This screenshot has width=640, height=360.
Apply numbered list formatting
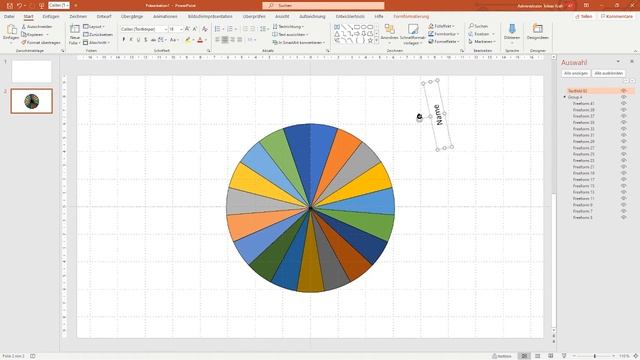(231, 29)
